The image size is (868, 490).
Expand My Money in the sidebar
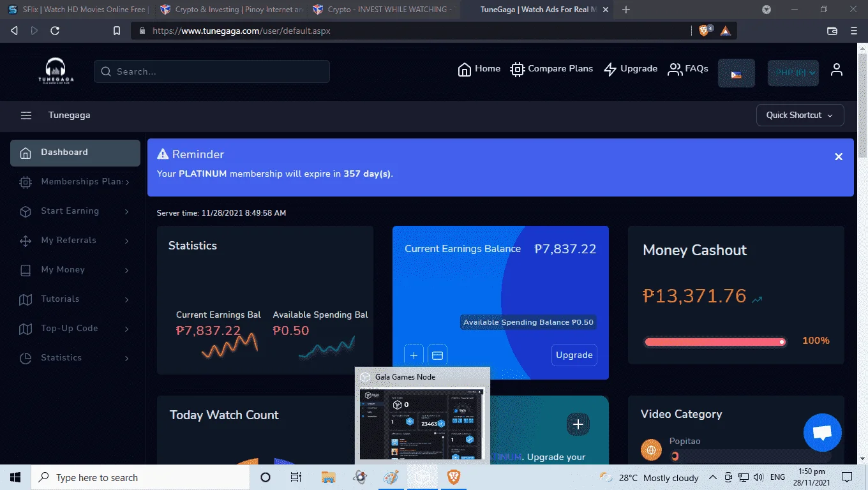pyautogui.click(x=75, y=270)
